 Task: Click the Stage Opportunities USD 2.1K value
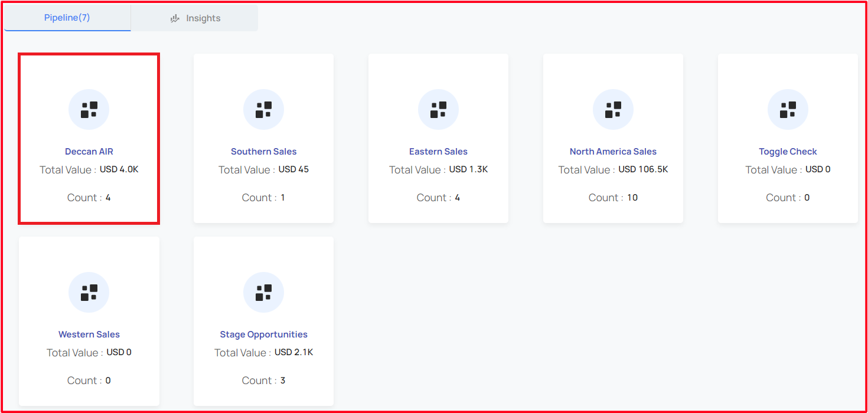click(x=294, y=352)
